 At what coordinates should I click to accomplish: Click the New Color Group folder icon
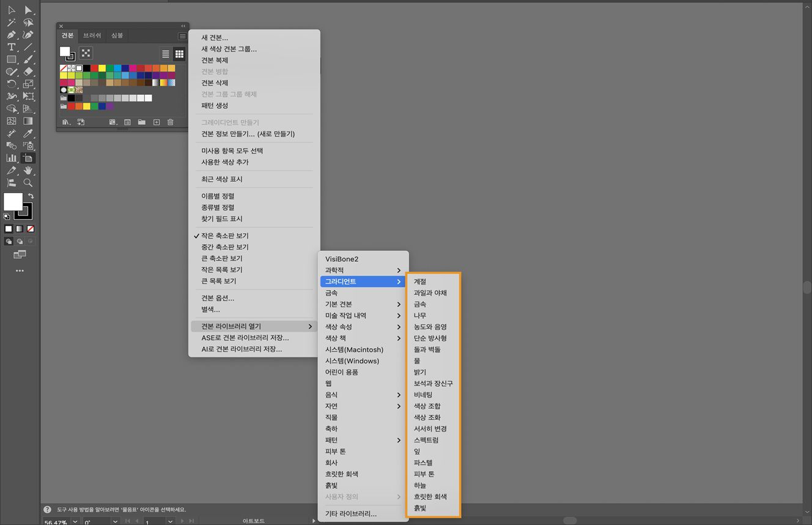point(142,122)
